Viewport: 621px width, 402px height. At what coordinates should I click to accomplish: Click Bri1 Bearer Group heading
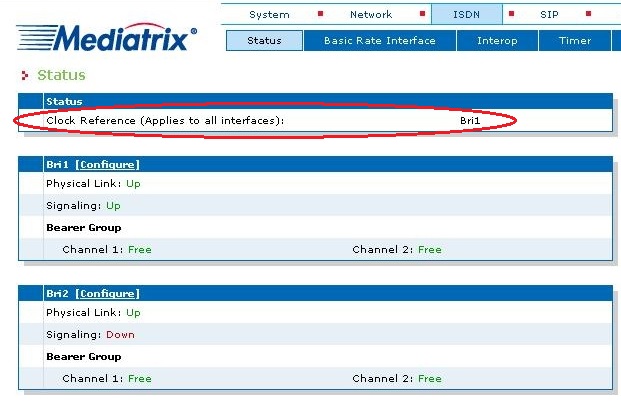[84, 228]
